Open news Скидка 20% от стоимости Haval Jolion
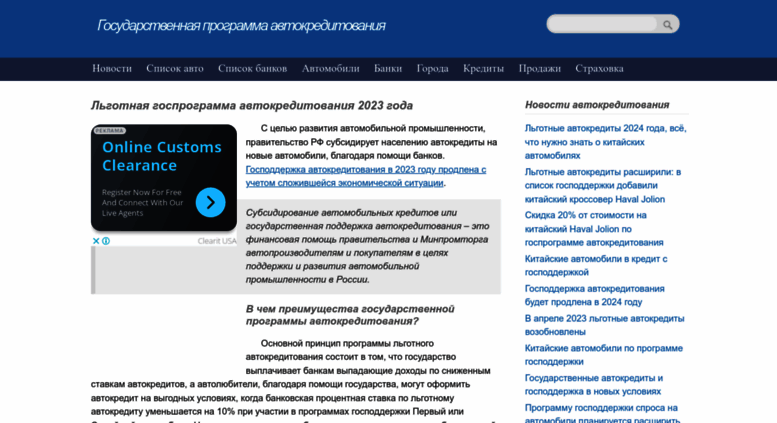Viewport: 777px width, 423px height. pos(594,229)
